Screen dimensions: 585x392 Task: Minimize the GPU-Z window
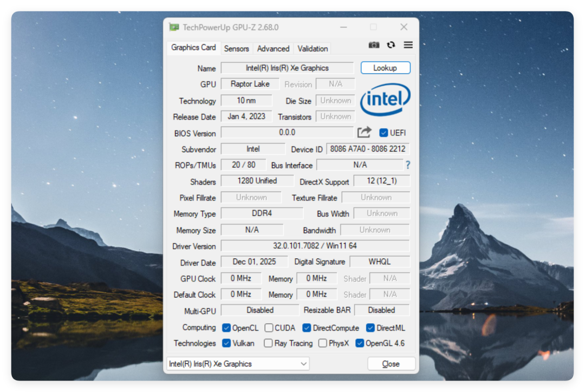343,27
